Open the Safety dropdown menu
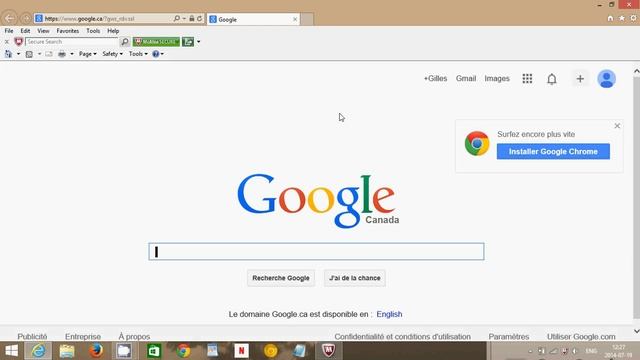640x360 pixels. click(x=112, y=54)
